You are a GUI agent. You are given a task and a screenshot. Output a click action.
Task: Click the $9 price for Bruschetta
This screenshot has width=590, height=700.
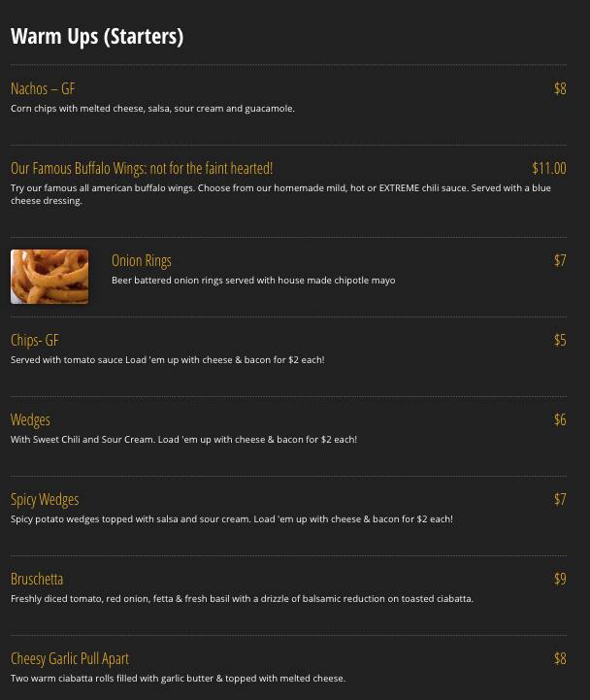point(560,579)
